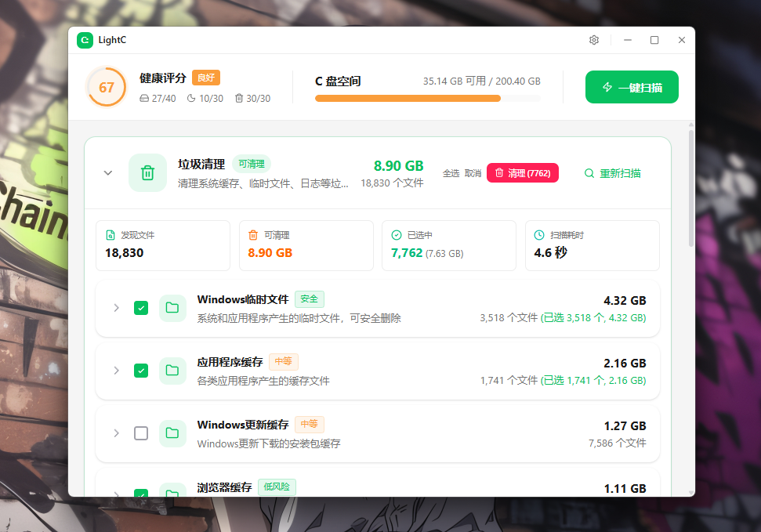This screenshot has width=761, height=532.
Task: Click the 4.32 GB size of Windows临时文件
Action: coord(625,301)
